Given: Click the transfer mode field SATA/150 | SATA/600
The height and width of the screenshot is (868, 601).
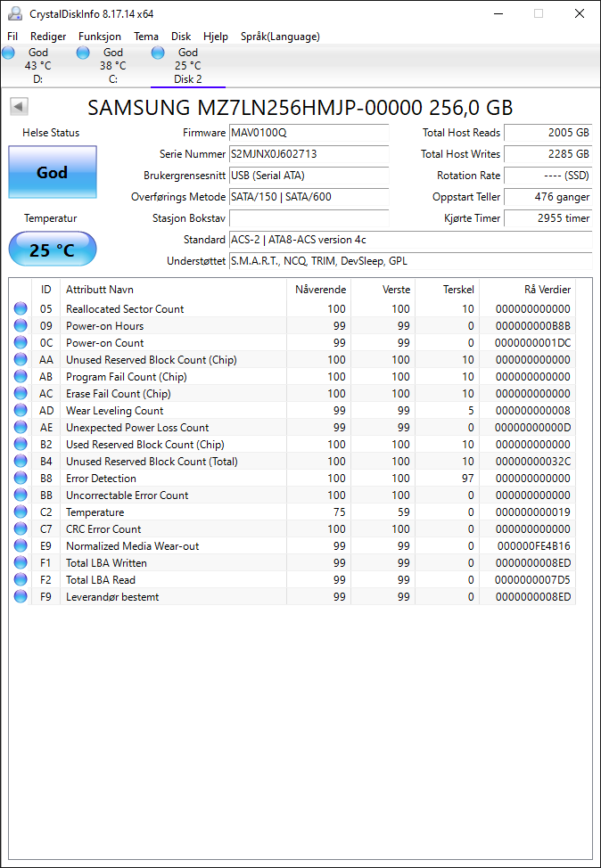Looking at the screenshot, I should pos(309,197).
